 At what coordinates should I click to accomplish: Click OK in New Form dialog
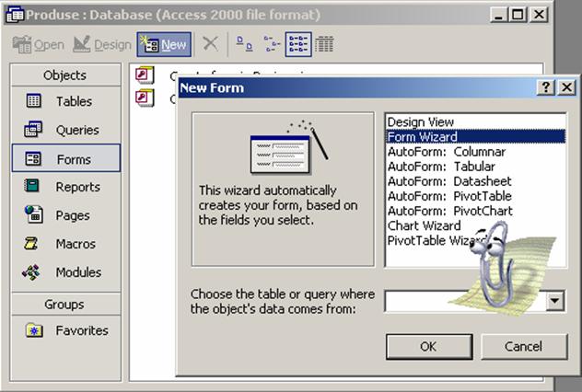point(429,346)
